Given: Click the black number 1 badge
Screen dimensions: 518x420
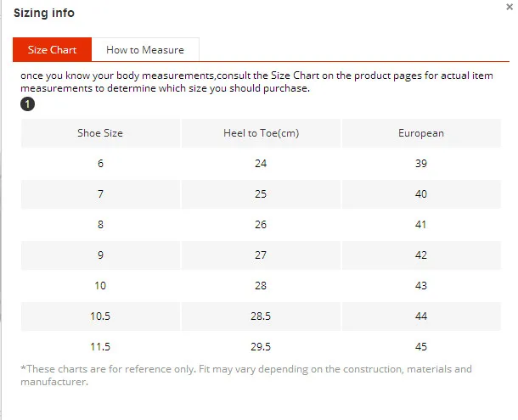Looking at the screenshot, I should click(x=27, y=104).
